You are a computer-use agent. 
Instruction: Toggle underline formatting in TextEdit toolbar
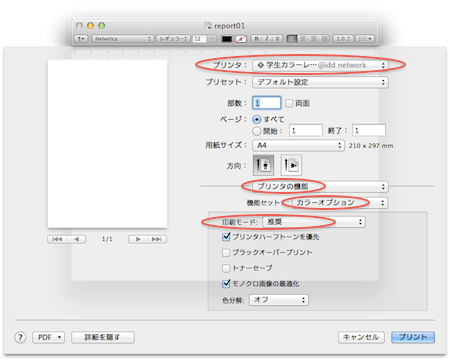coord(277,39)
